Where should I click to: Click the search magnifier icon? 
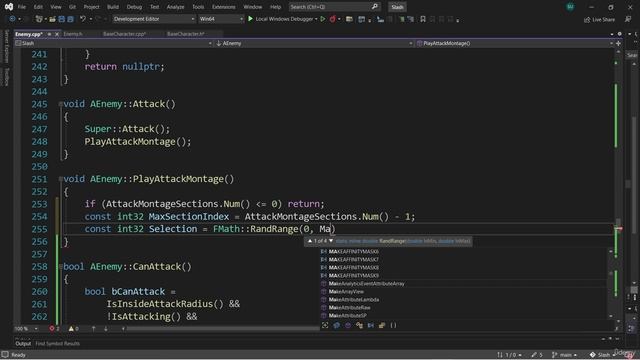pyautogui.click(x=375, y=7)
